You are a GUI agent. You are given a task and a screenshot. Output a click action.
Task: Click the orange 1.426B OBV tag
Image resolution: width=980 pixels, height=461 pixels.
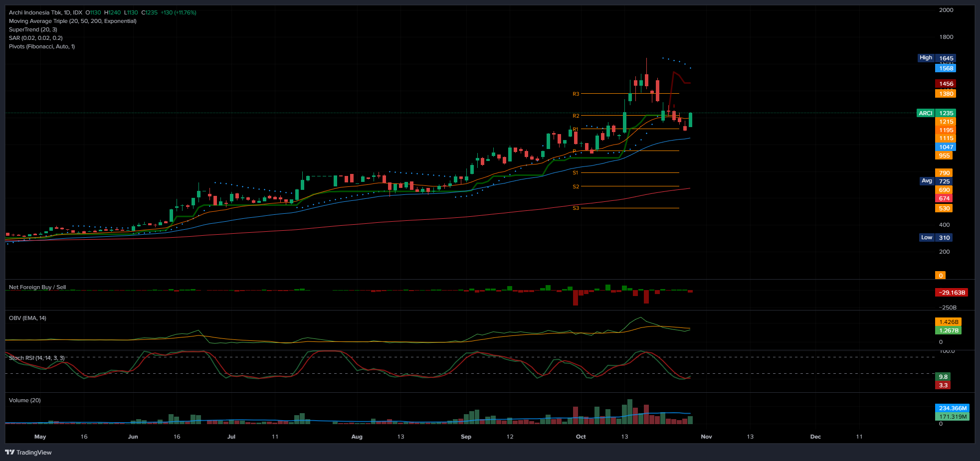tap(948, 322)
